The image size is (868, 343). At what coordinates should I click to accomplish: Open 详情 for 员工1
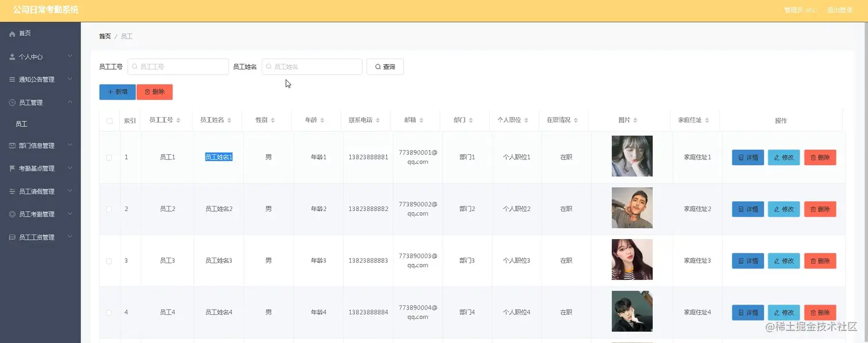(748, 158)
